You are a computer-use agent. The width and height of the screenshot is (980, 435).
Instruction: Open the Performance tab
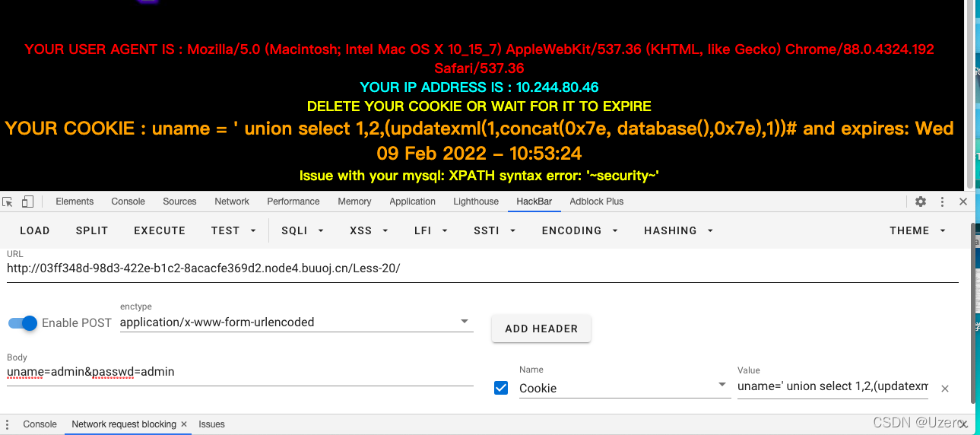(x=293, y=202)
